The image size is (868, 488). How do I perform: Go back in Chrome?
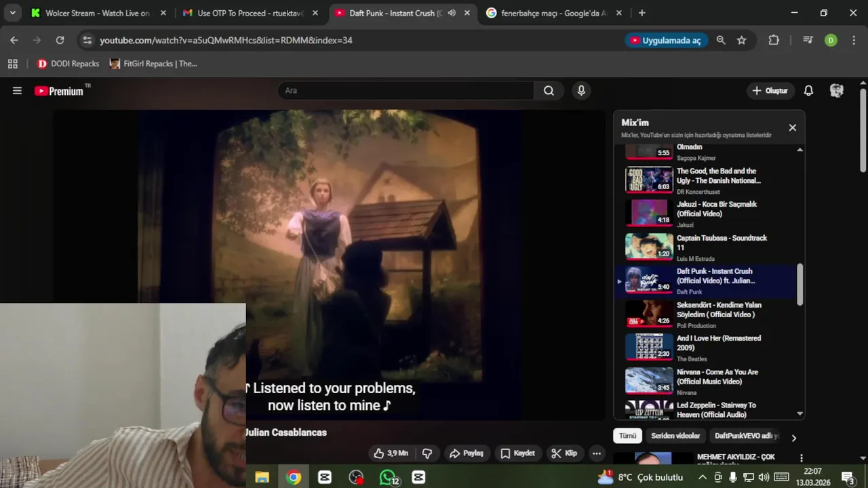click(14, 40)
